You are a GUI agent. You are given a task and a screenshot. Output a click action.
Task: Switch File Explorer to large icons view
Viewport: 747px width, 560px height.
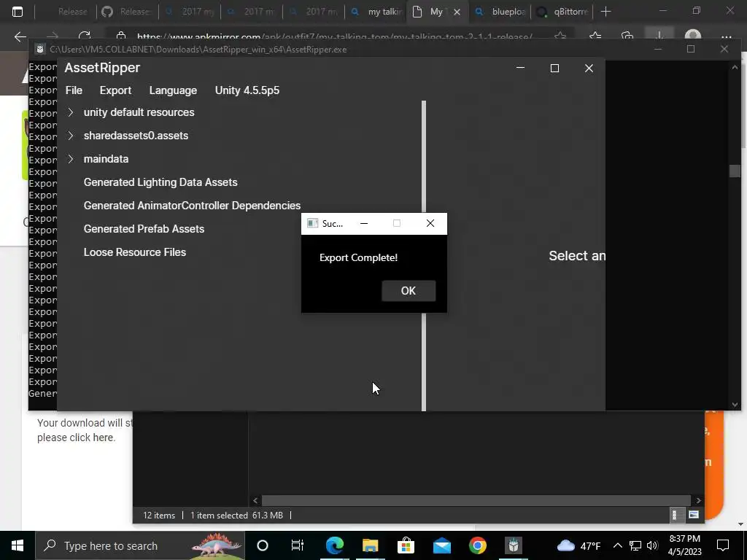point(694,515)
